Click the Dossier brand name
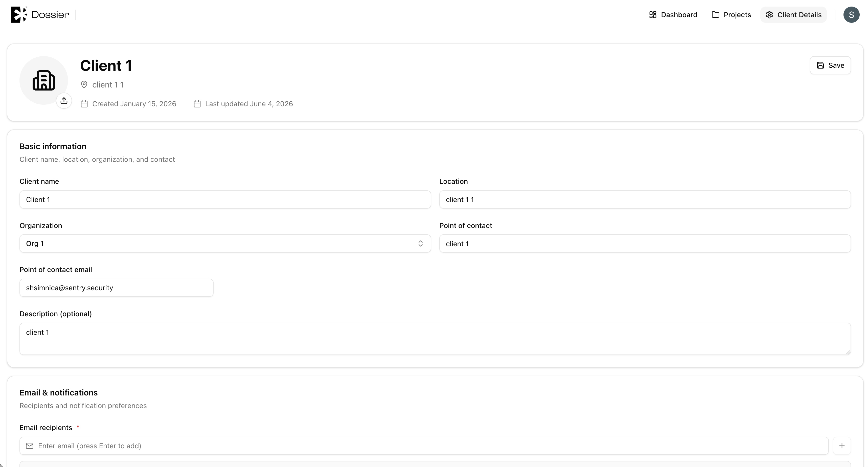The width and height of the screenshot is (868, 467). pos(50,14)
